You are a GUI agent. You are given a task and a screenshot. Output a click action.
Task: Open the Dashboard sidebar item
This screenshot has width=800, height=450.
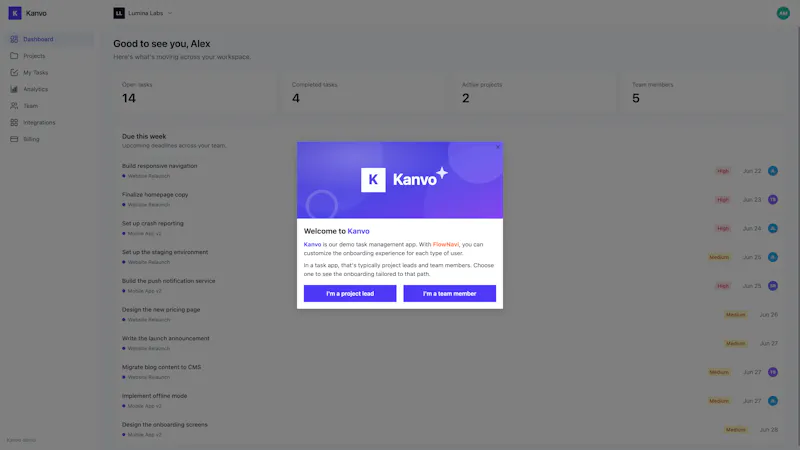(49, 39)
